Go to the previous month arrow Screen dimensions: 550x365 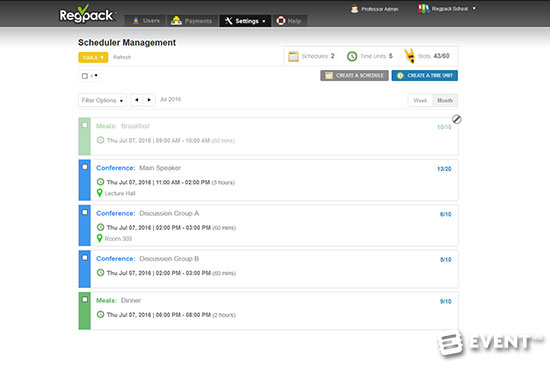(x=136, y=100)
